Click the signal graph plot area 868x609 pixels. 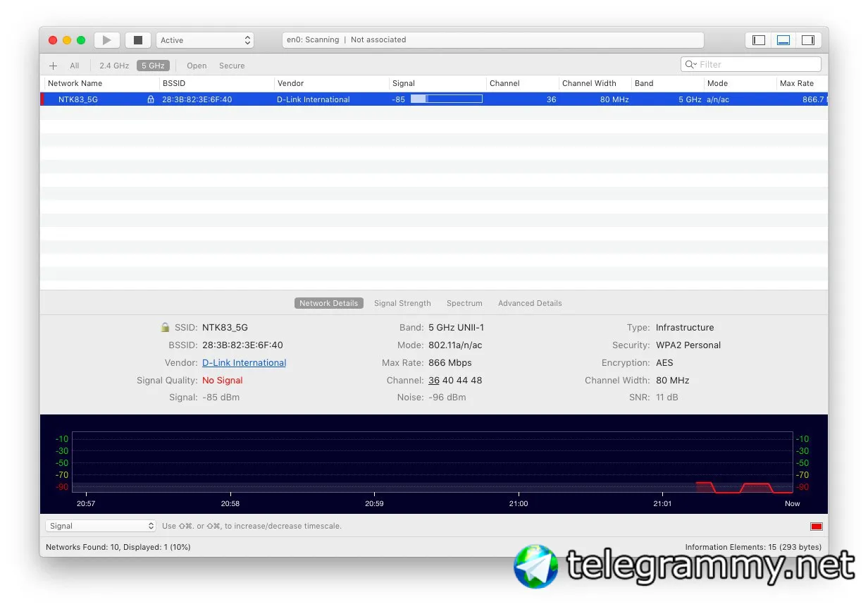point(433,462)
